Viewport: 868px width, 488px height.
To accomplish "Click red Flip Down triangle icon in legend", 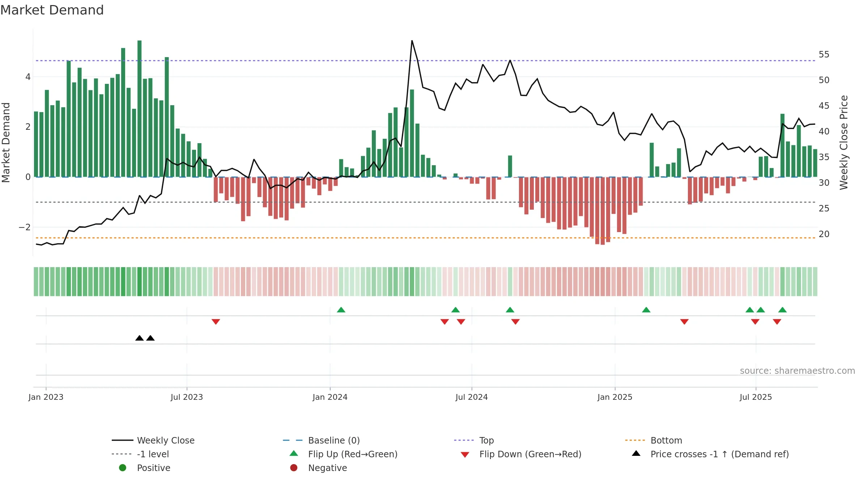I will point(465,455).
